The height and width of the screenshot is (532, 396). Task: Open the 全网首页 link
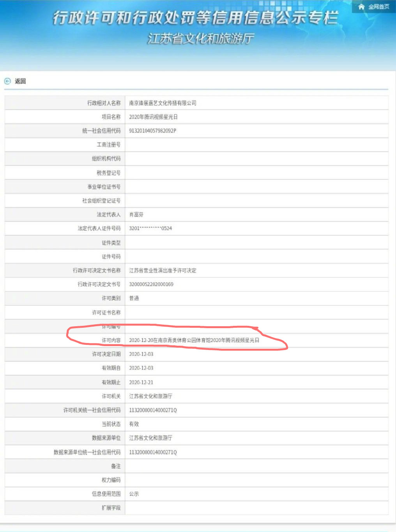(x=378, y=7)
